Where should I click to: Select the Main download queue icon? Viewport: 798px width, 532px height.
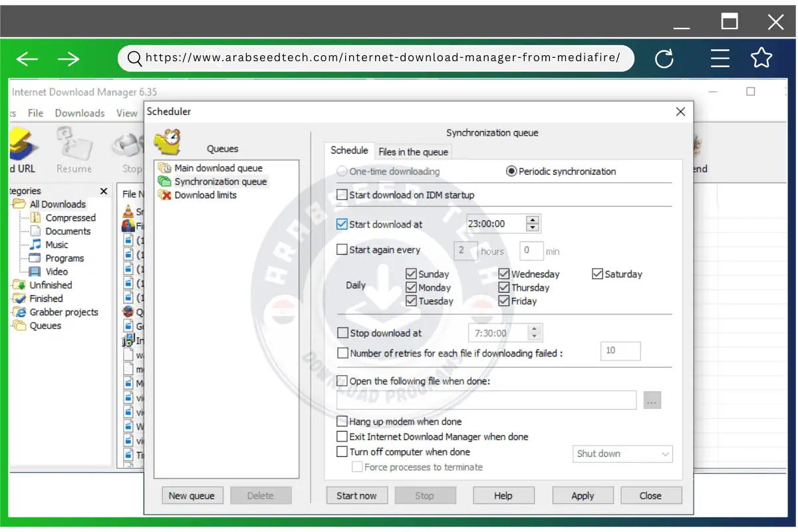tap(164, 168)
